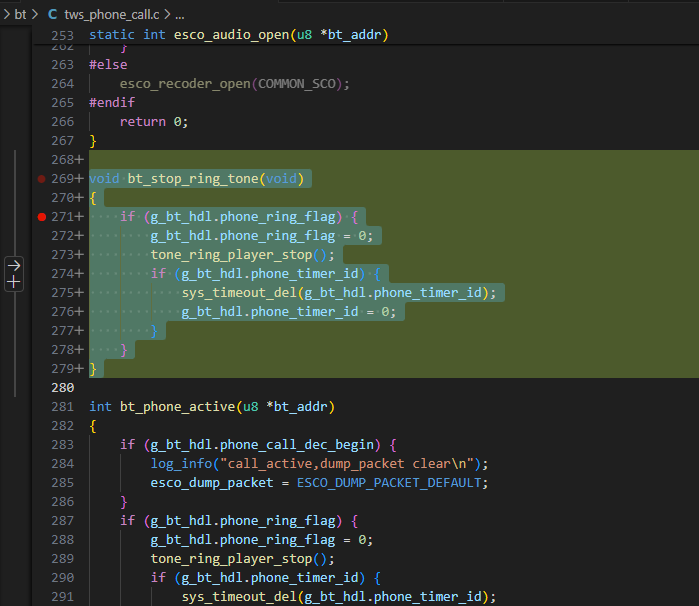Click line number 280 in the gutter
This screenshot has height=606, width=699.
coord(62,388)
